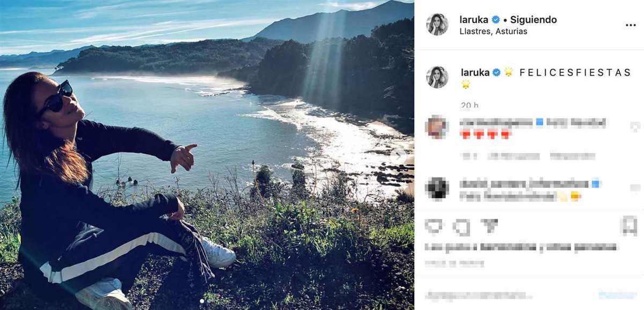Screen dimensions: 644x310
Task: Like the post with heart icon
Action: [x=435, y=226]
